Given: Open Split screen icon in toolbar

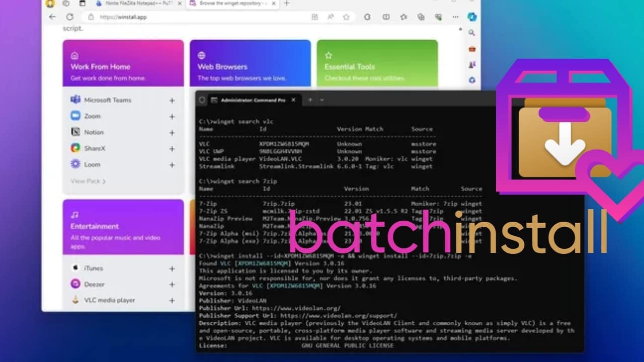Looking at the screenshot, I should coord(386,17).
